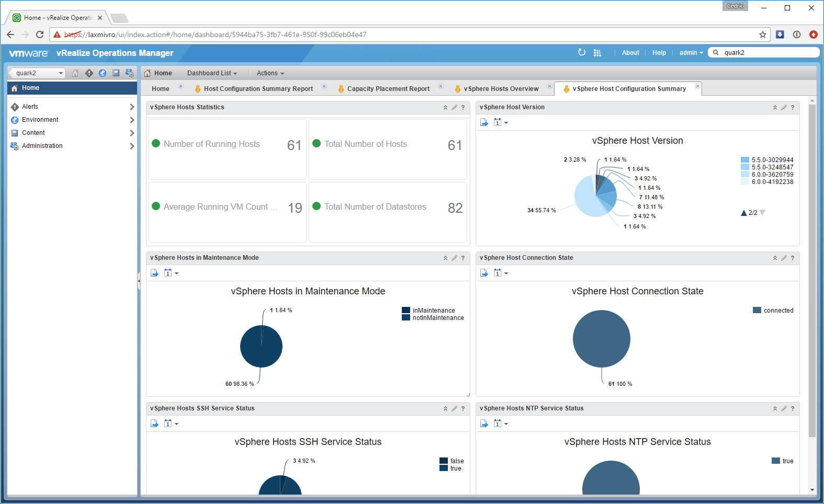Click the Administration icon in left toolbar
This screenshot has height=504, width=824.
(x=130, y=73)
